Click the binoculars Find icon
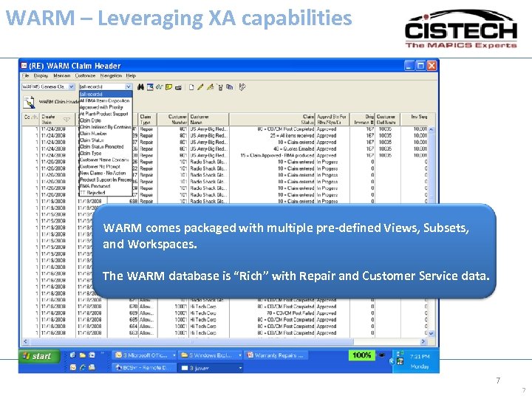Viewport: 532px width, 399px height. tap(140, 87)
